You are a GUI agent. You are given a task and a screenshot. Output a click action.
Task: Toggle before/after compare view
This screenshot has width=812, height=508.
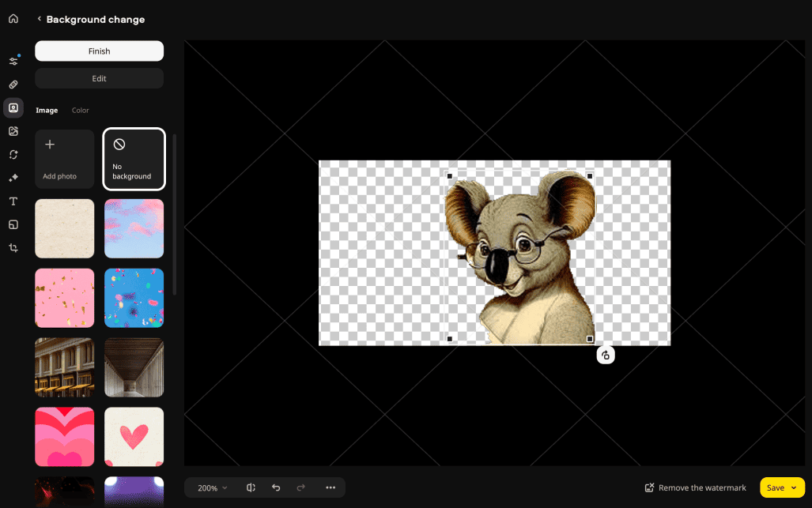pyautogui.click(x=251, y=487)
